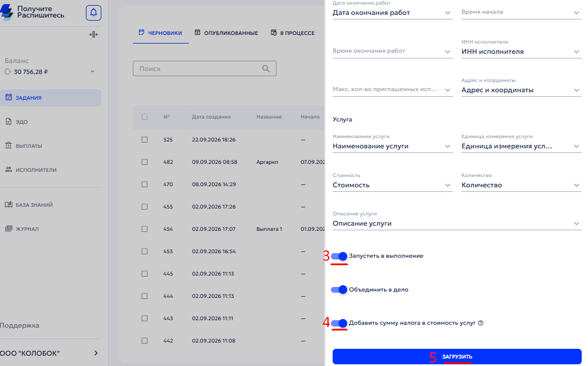Click the ВЫПЛАТЫ bank icon

tap(8, 145)
